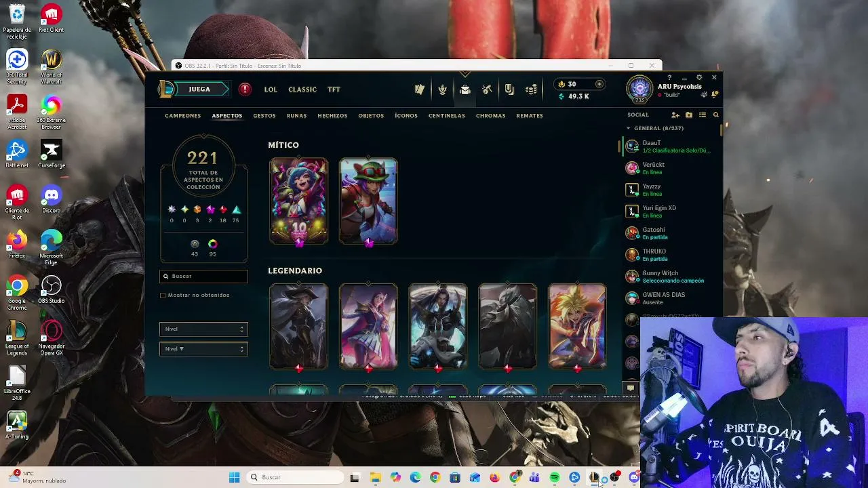
Task: Open the REMATES tab
Action: (530, 116)
